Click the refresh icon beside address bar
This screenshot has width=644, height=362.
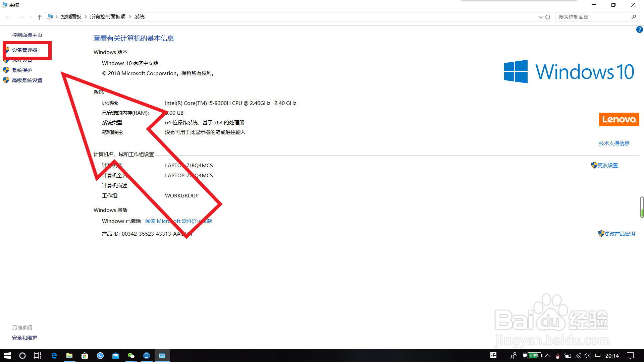548,17
